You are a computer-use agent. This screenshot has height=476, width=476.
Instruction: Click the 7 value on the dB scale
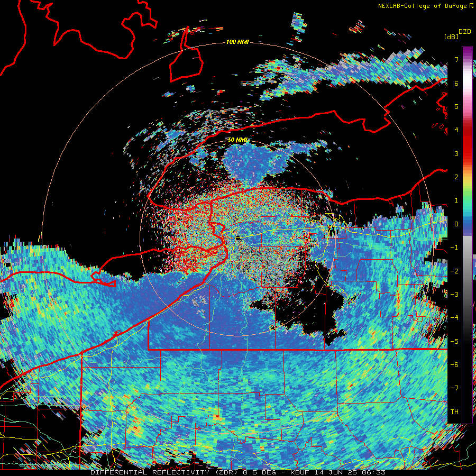click(456, 59)
